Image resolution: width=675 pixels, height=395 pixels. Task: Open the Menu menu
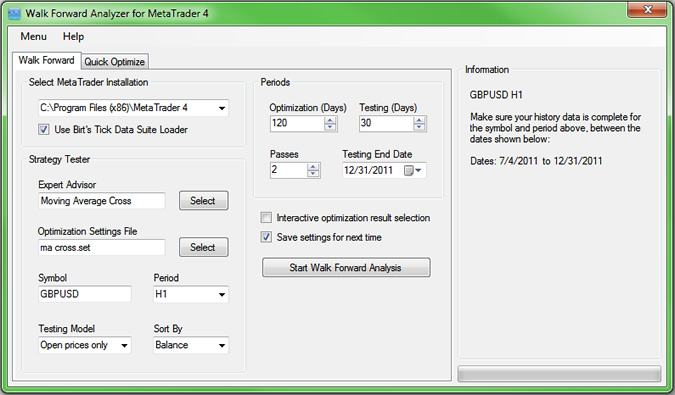[33, 37]
